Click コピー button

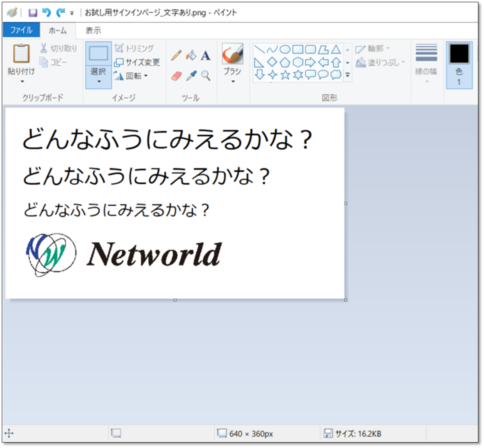point(53,62)
